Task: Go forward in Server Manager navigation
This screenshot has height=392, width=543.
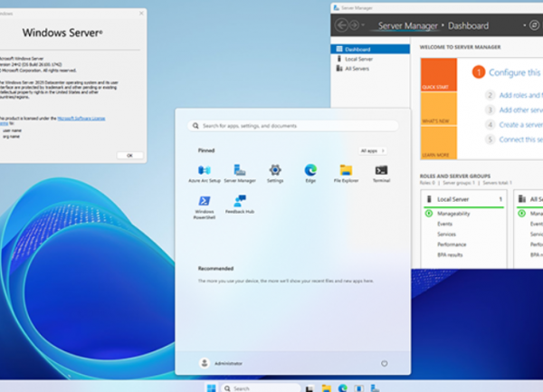Action: (354, 25)
